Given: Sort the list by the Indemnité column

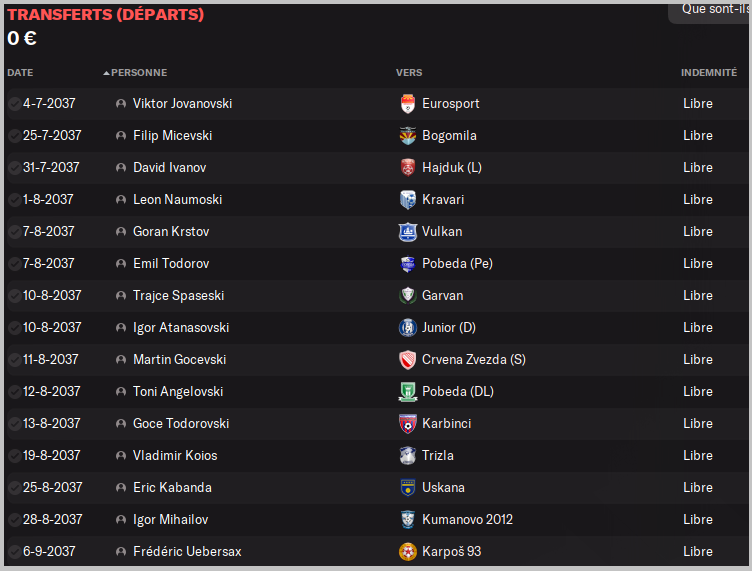Looking at the screenshot, I should click(709, 73).
